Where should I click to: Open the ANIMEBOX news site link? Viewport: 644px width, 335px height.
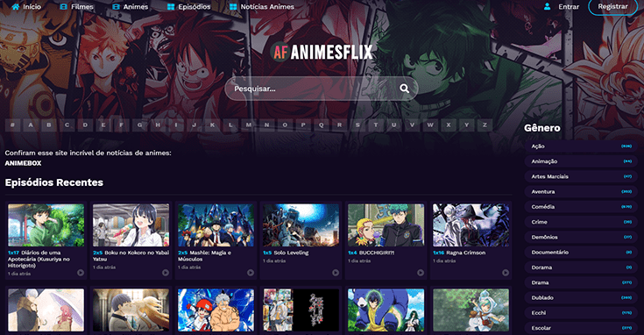coord(23,163)
